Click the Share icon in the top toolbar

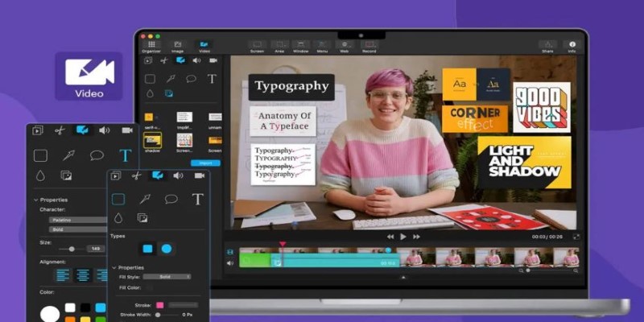(547, 46)
